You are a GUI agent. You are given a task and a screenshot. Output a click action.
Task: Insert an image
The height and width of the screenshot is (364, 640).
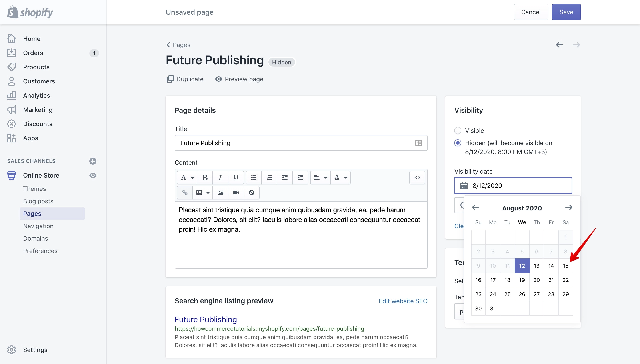click(x=220, y=192)
